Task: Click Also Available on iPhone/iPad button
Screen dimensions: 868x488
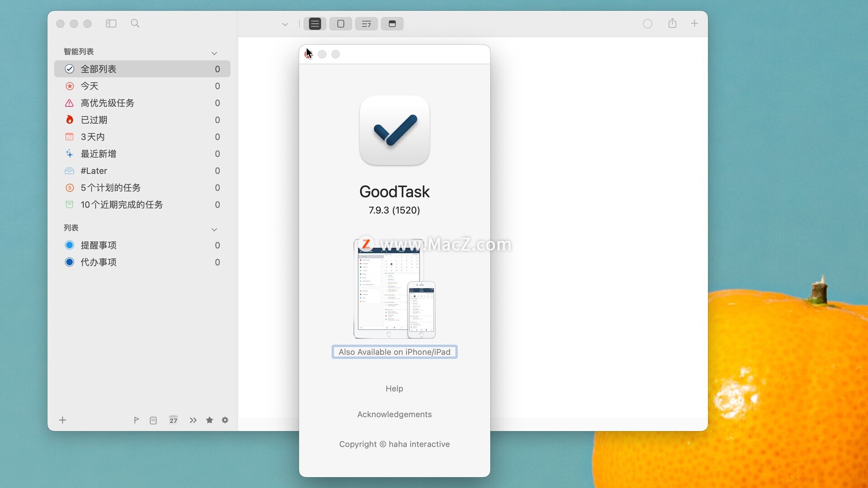Action: click(395, 352)
